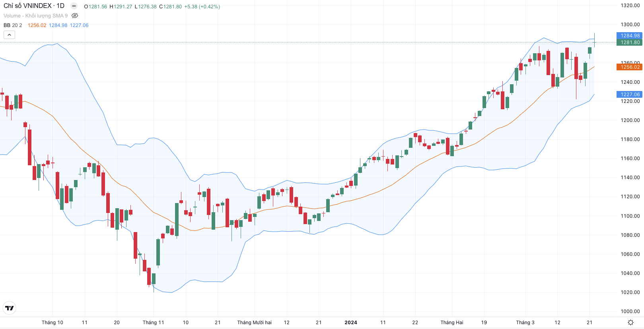Click the 1040.00 price scale label
This screenshot has height=329, width=644.
tap(630, 273)
